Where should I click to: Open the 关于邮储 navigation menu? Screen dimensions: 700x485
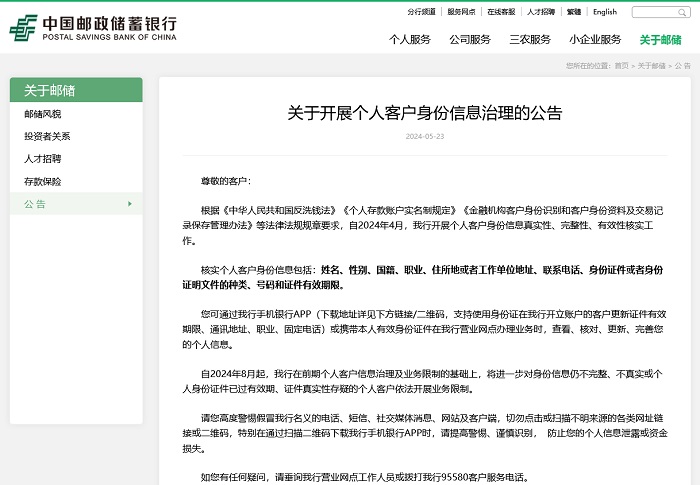[660, 40]
